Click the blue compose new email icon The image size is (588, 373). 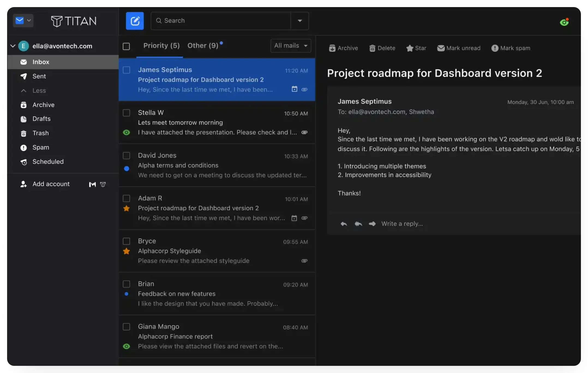click(x=135, y=21)
